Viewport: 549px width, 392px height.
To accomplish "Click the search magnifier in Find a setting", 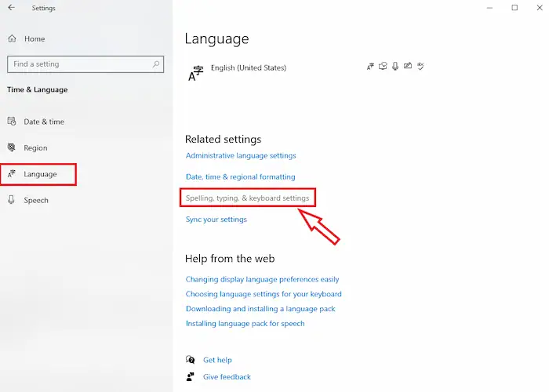I will click(x=155, y=64).
